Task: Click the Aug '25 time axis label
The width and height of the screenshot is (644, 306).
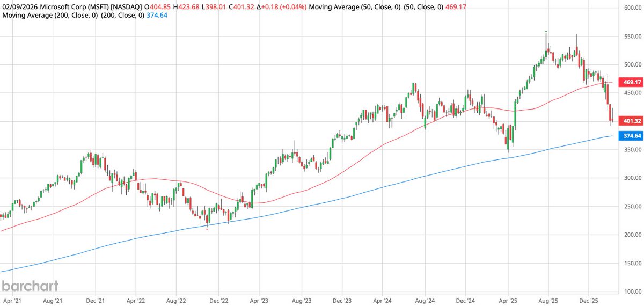Action: click(548, 301)
